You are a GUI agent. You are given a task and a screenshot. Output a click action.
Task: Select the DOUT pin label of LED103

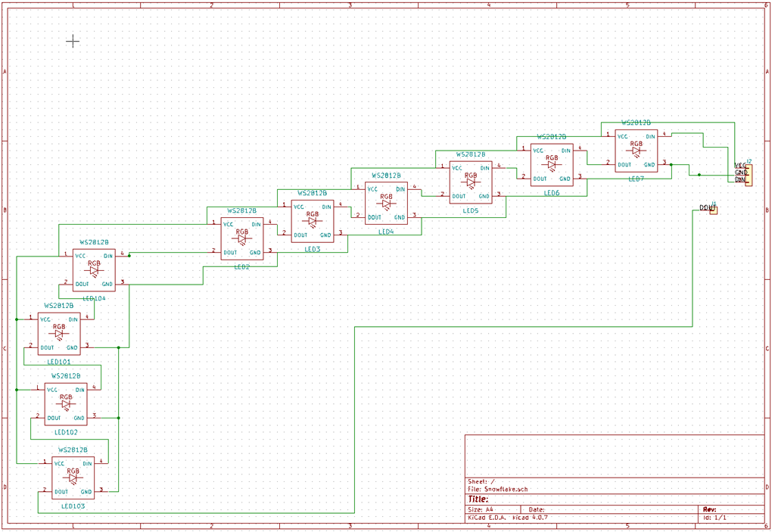[x=61, y=492]
